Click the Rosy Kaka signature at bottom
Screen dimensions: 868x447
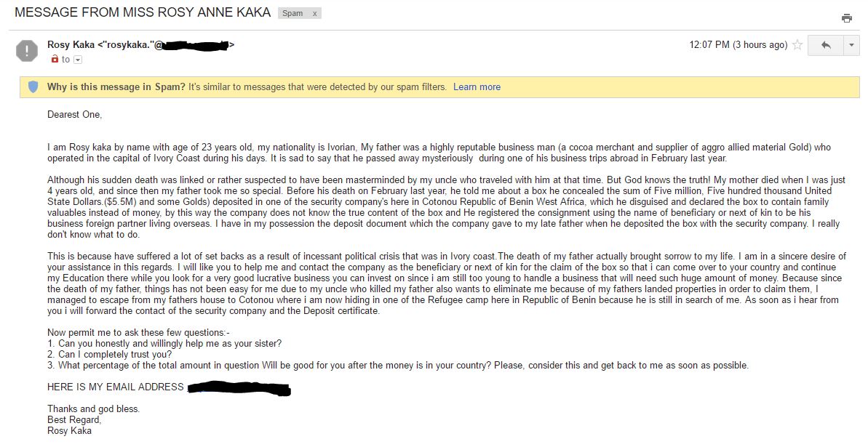[69, 430]
